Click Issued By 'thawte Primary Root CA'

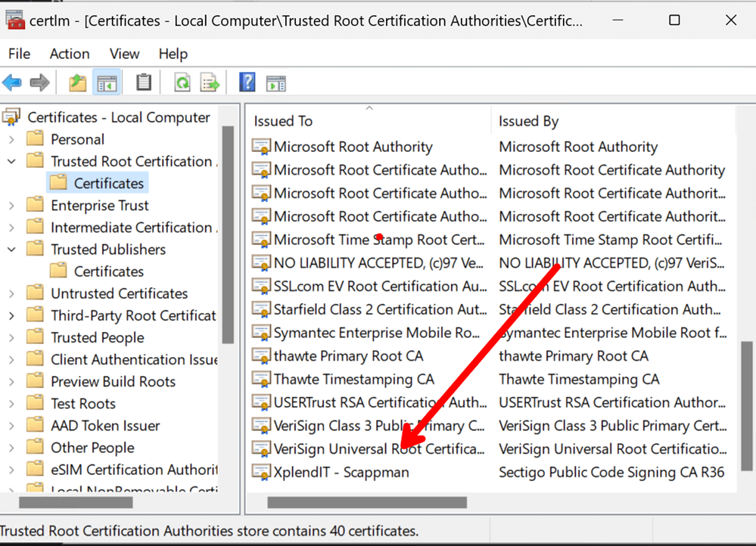pyautogui.click(x=574, y=356)
